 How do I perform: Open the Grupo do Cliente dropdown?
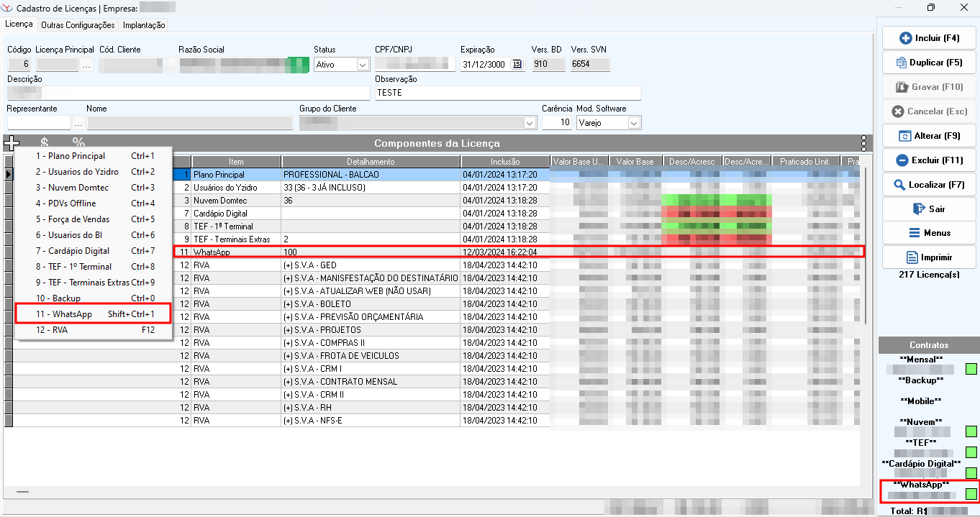530,123
